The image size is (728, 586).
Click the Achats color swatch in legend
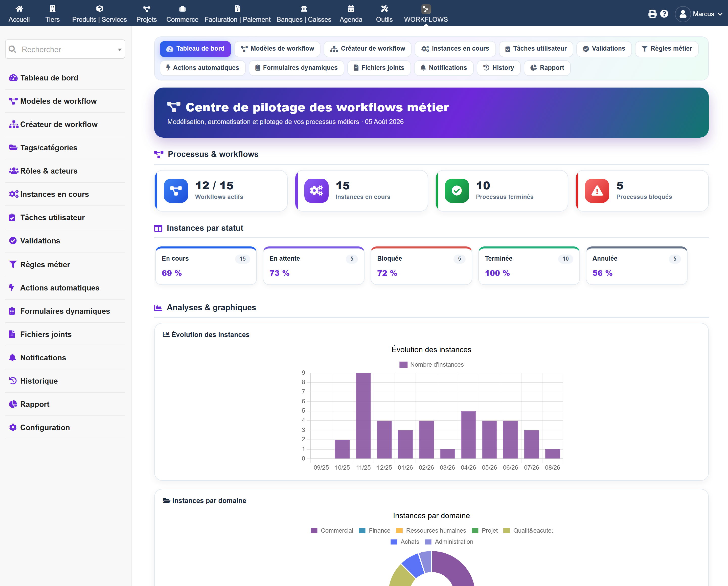[x=393, y=542]
